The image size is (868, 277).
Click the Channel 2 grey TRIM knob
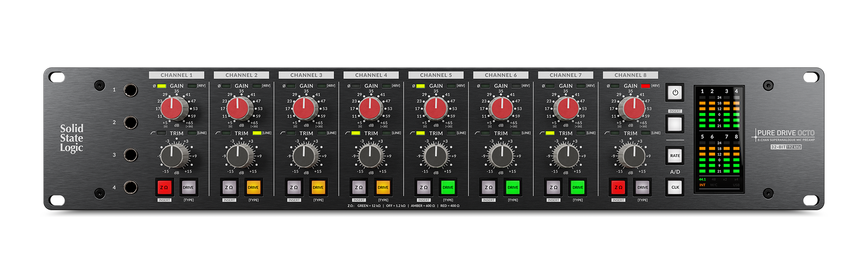pos(239,156)
